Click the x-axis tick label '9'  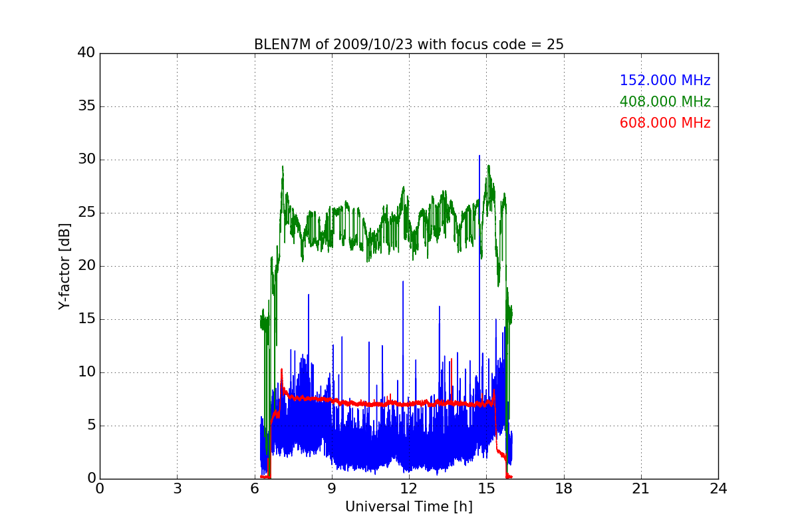332,489
